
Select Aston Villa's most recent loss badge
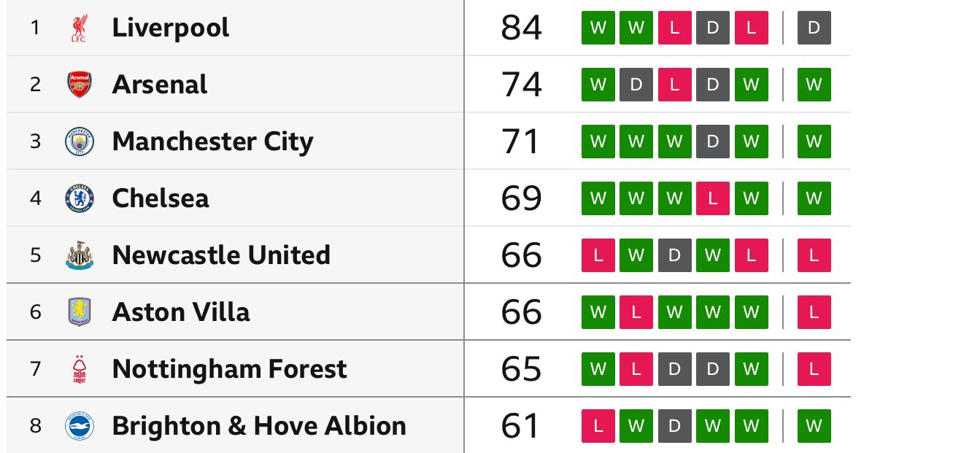[814, 312]
